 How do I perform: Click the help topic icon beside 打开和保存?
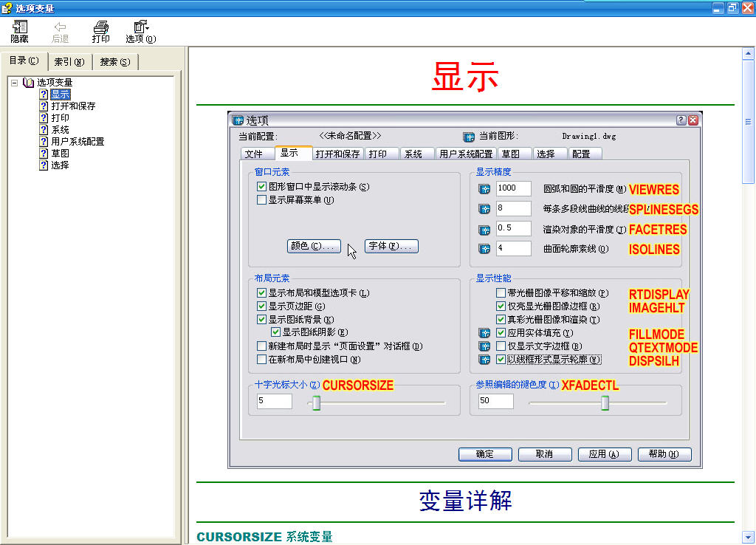44,106
